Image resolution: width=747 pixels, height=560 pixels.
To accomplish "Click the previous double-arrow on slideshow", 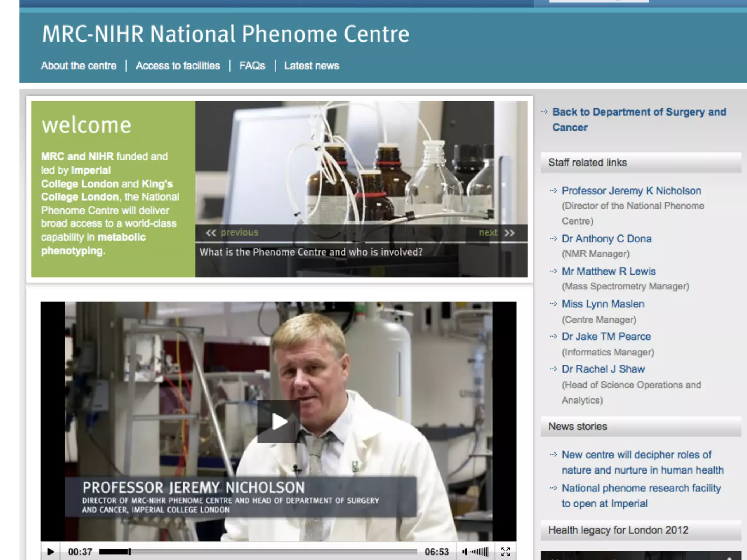I will click(x=211, y=233).
